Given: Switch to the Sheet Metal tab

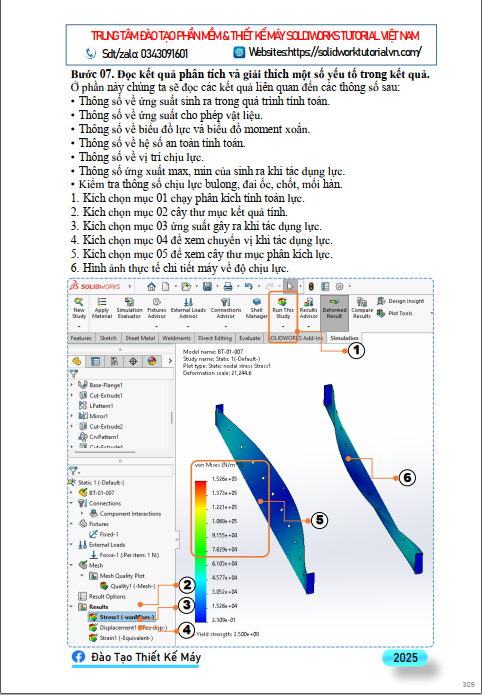Looking at the screenshot, I should coord(140,338).
